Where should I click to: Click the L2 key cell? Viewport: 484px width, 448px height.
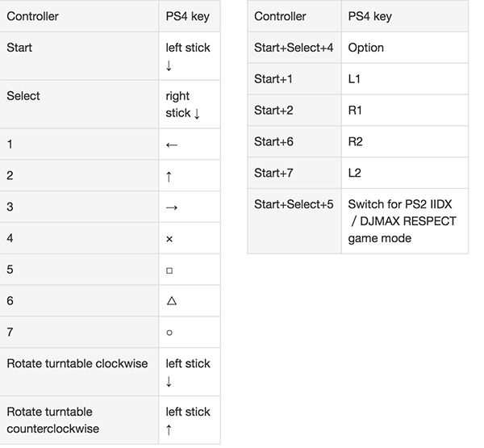(405, 173)
